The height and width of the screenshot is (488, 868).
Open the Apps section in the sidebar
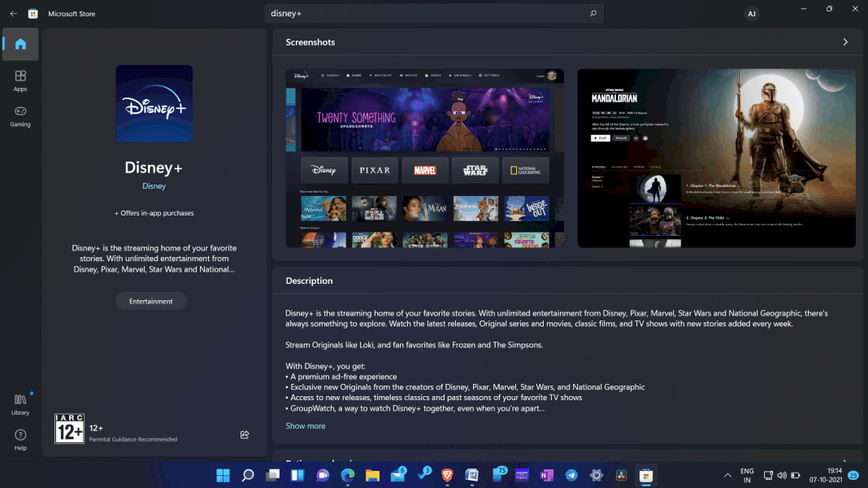pyautogui.click(x=20, y=81)
